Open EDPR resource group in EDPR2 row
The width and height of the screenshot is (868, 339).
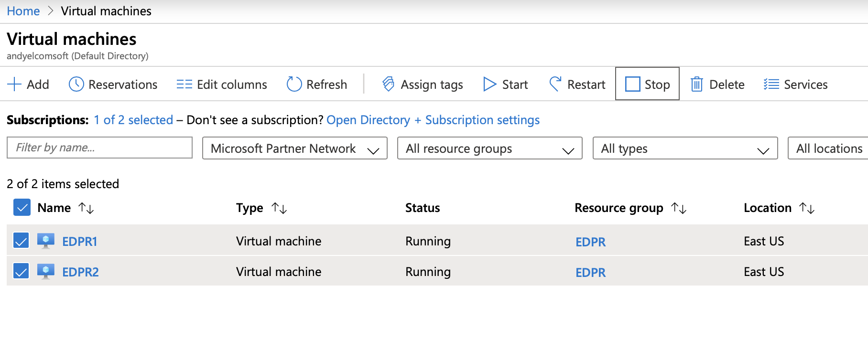[590, 272]
